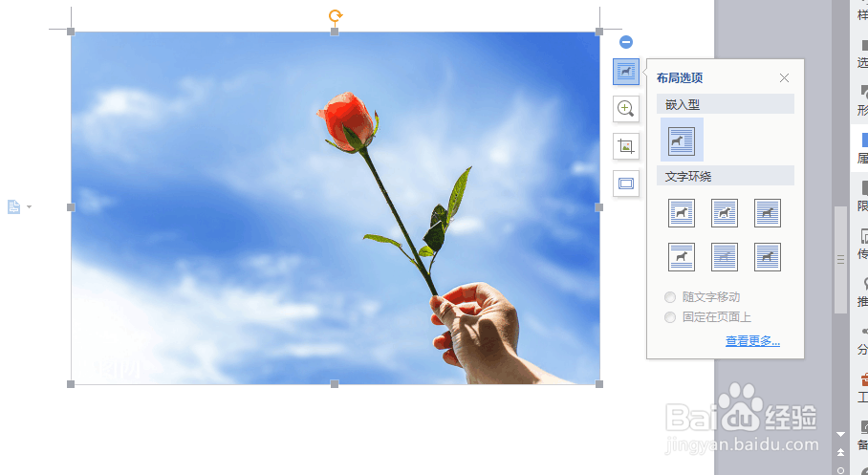Image resolution: width=868 pixels, height=475 pixels.
Task: Click the document icon in the left margin
Action: click(13, 207)
